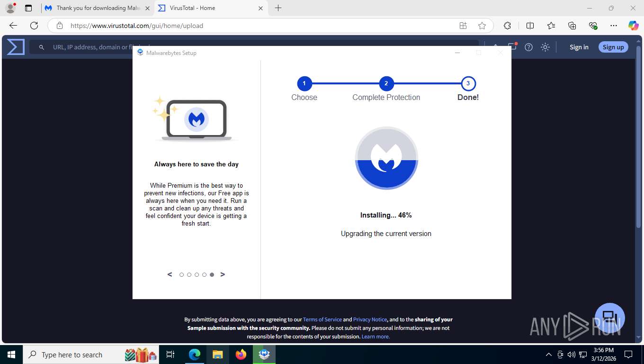This screenshot has height=364, width=644.
Task: Open the Edge tab actions menu icon
Action: click(28, 8)
